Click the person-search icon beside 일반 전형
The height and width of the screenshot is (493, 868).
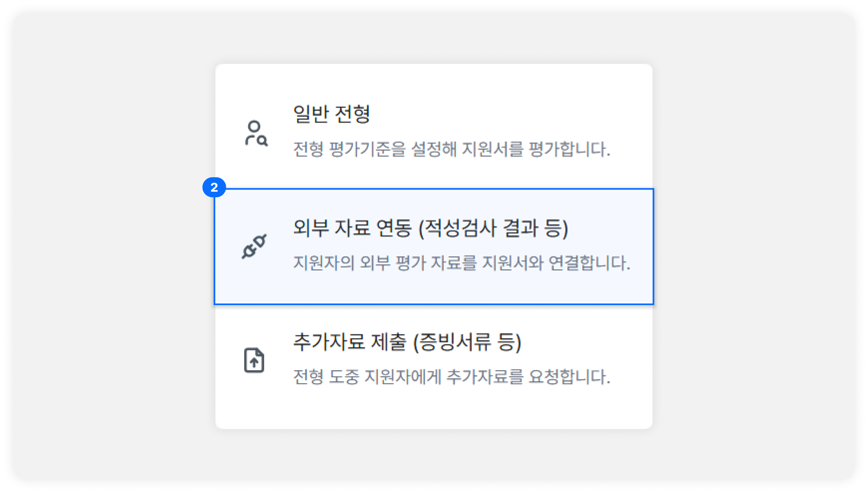tap(256, 133)
